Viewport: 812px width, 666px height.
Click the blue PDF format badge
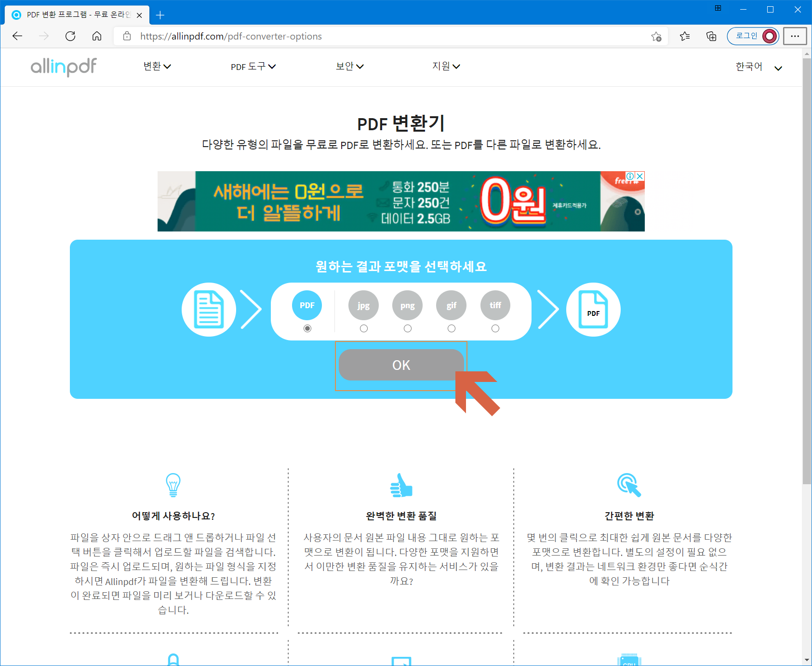pyautogui.click(x=307, y=305)
